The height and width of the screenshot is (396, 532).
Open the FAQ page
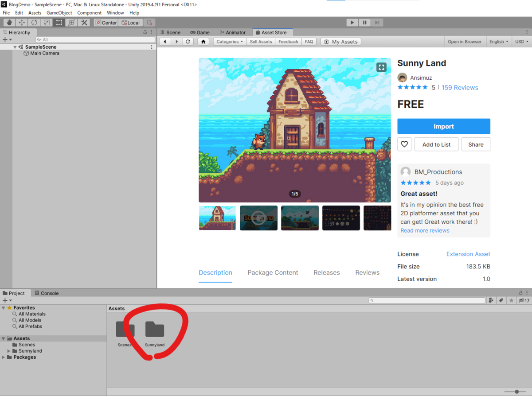coord(309,42)
